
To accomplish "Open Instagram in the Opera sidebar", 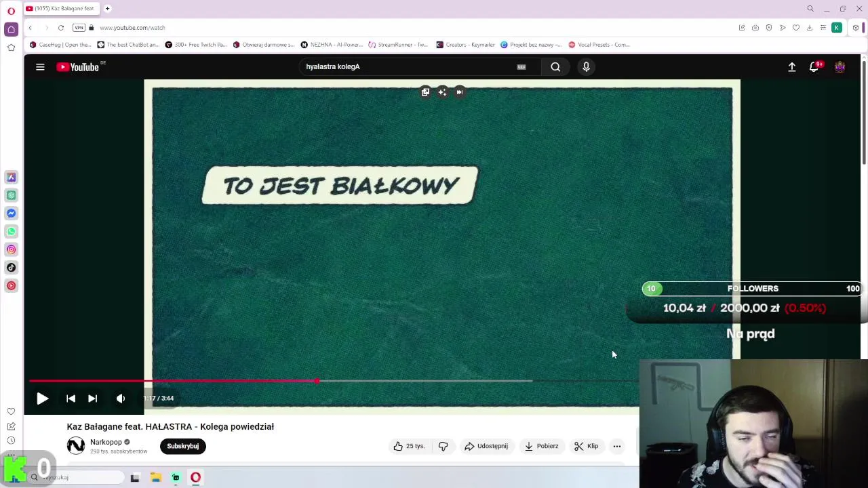I will pyautogui.click(x=11, y=249).
